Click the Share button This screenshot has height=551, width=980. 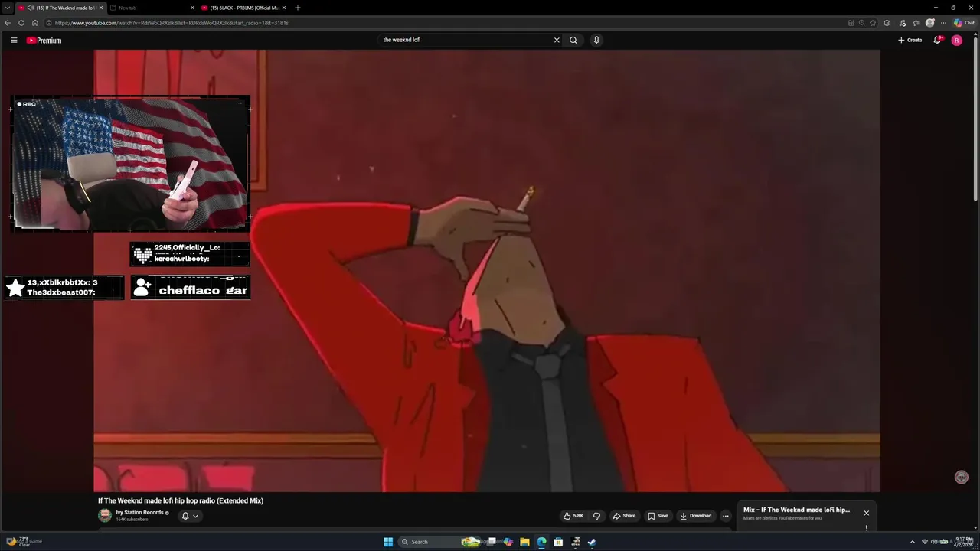pyautogui.click(x=624, y=516)
